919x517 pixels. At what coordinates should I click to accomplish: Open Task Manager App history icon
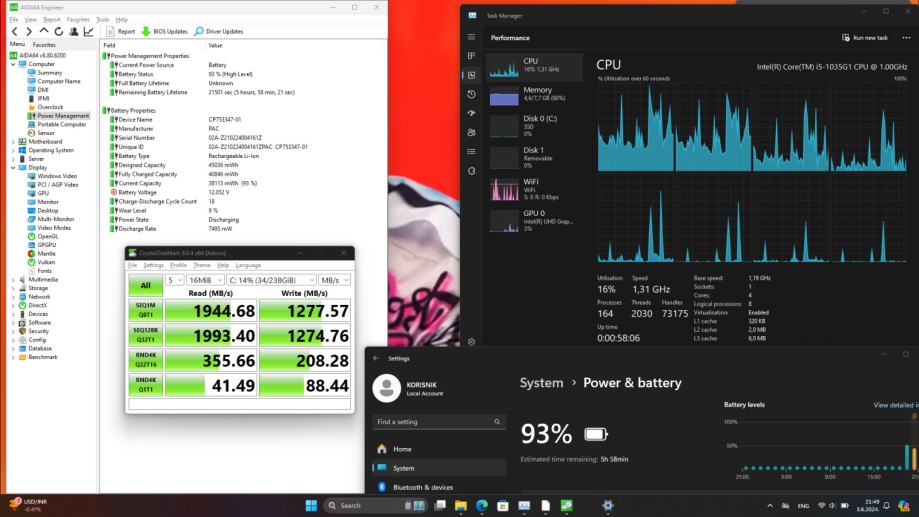click(471, 94)
